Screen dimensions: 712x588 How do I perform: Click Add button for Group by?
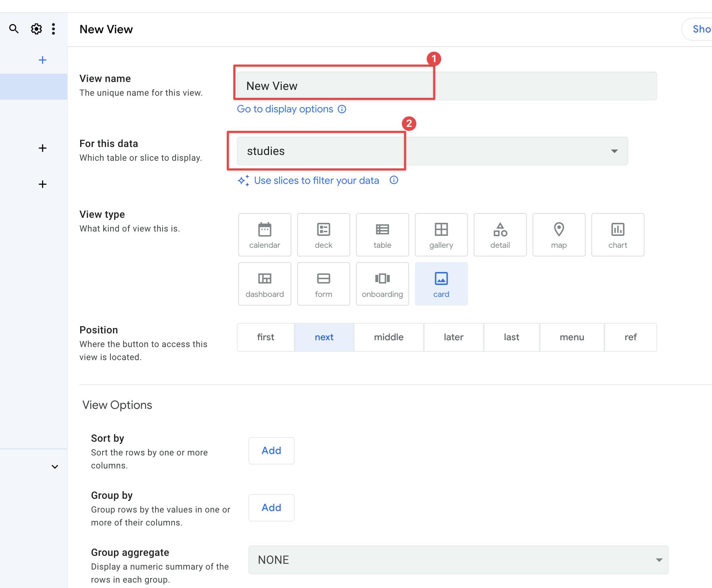[x=271, y=508]
